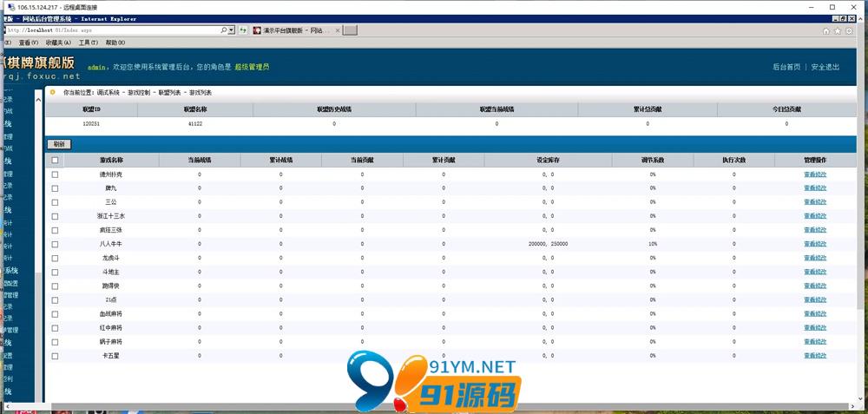
Task: Toggle the select-all checkbox in the table header
Action: [x=54, y=161]
